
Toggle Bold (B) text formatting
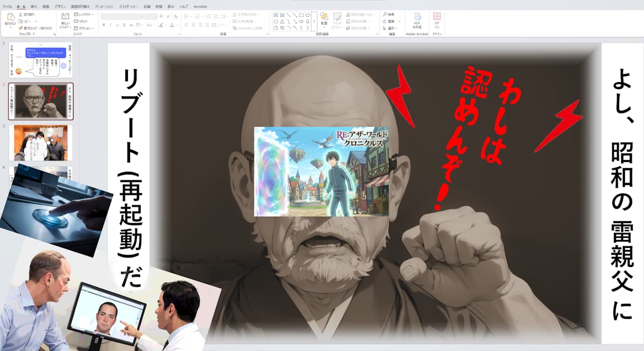(x=104, y=25)
